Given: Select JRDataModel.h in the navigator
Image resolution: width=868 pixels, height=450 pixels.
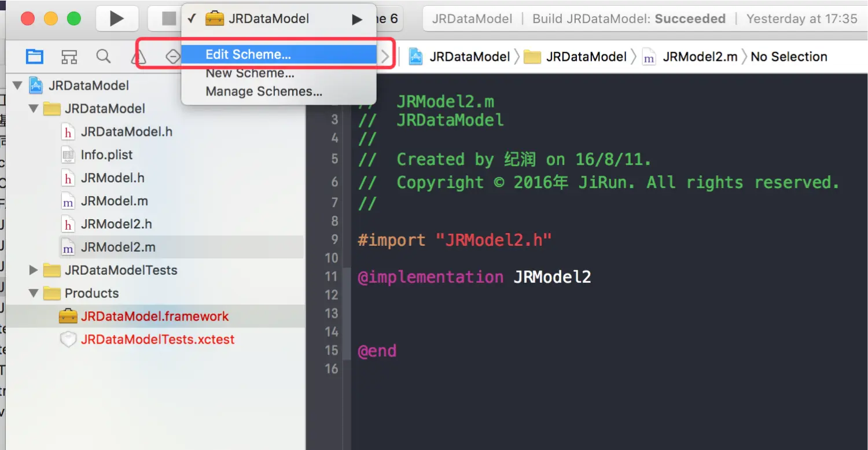Looking at the screenshot, I should (x=127, y=132).
